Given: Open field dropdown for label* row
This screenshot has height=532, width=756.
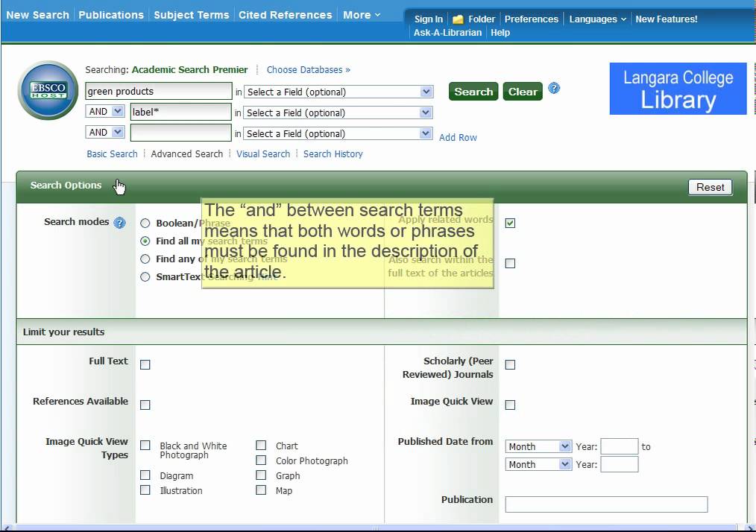Looking at the screenshot, I should tap(338, 113).
